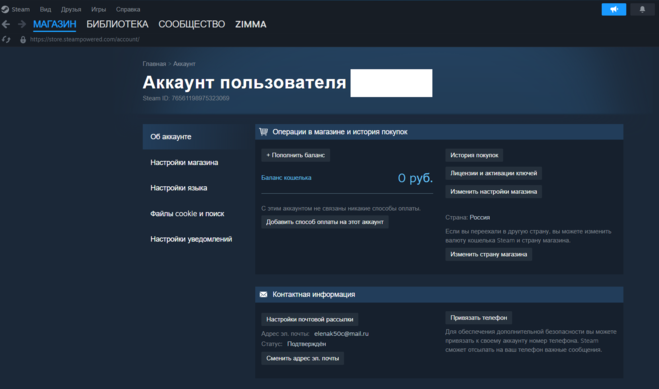Open the Друзья menu
The height and width of the screenshot is (389, 659).
tap(71, 9)
